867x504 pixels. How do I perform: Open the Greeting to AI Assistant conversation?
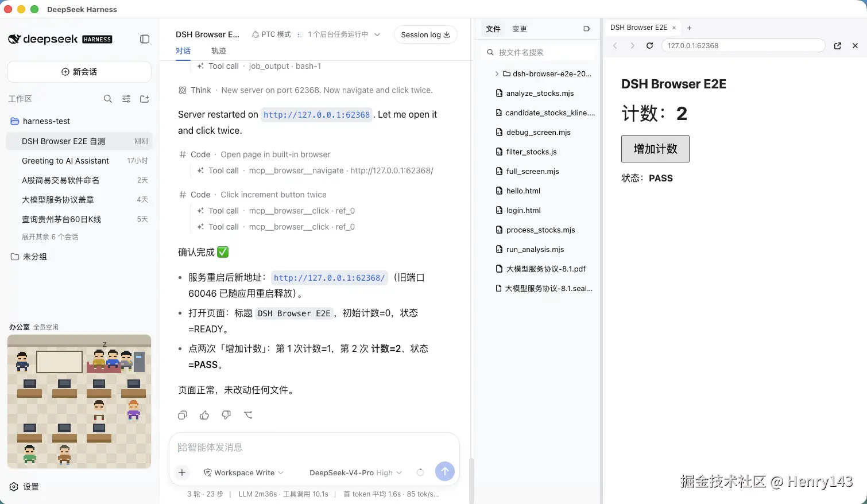(x=79, y=161)
